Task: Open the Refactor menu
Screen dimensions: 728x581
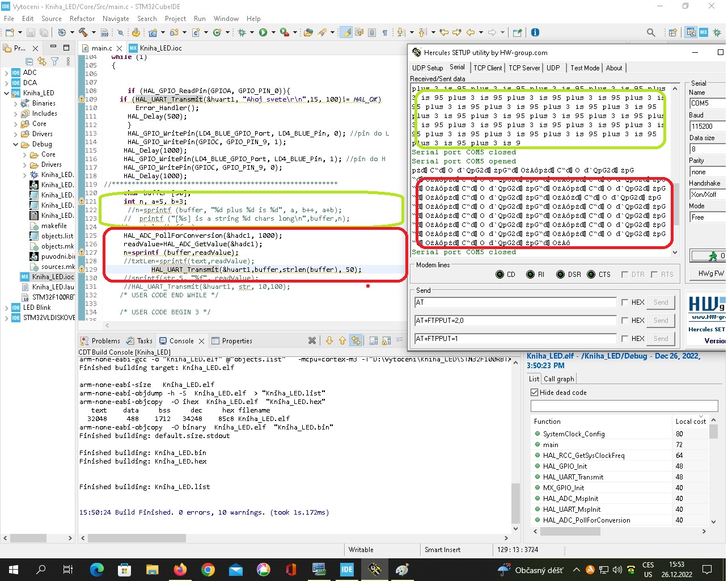Action: click(x=82, y=19)
